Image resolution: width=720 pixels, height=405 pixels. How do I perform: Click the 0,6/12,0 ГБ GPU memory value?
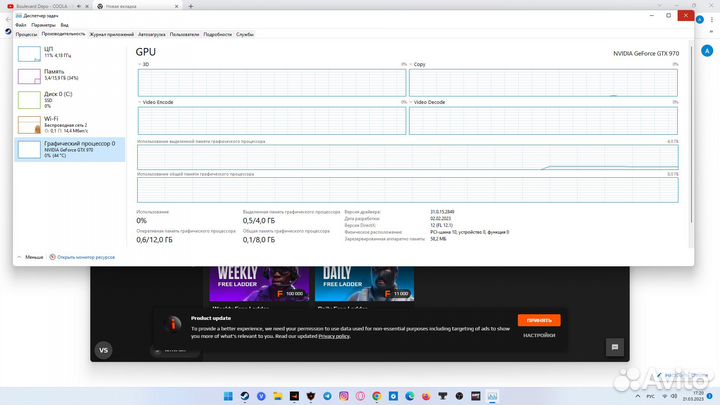point(154,240)
